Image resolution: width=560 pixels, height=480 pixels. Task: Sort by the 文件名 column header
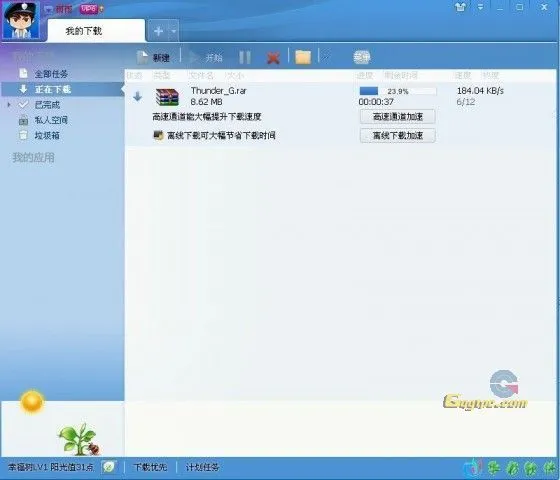[x=201, y=75]
